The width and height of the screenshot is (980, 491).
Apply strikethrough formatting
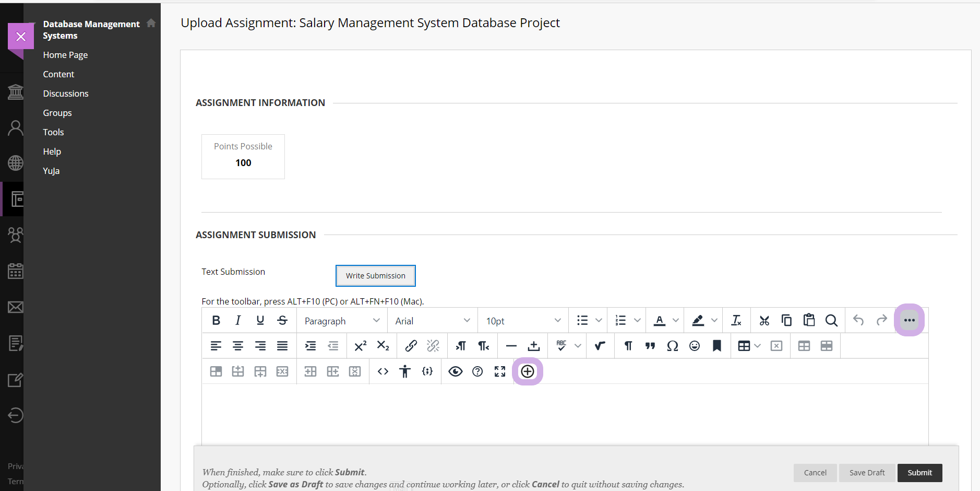point(282,320)
